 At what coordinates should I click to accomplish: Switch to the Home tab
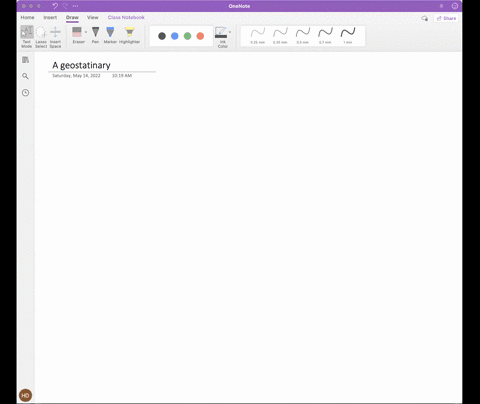coord(27,17)
